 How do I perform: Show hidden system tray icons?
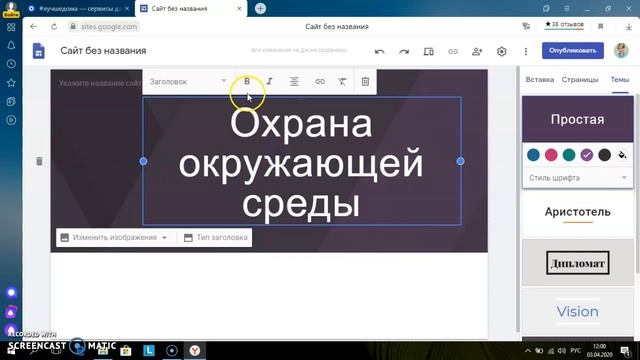[x=528, y=351]
